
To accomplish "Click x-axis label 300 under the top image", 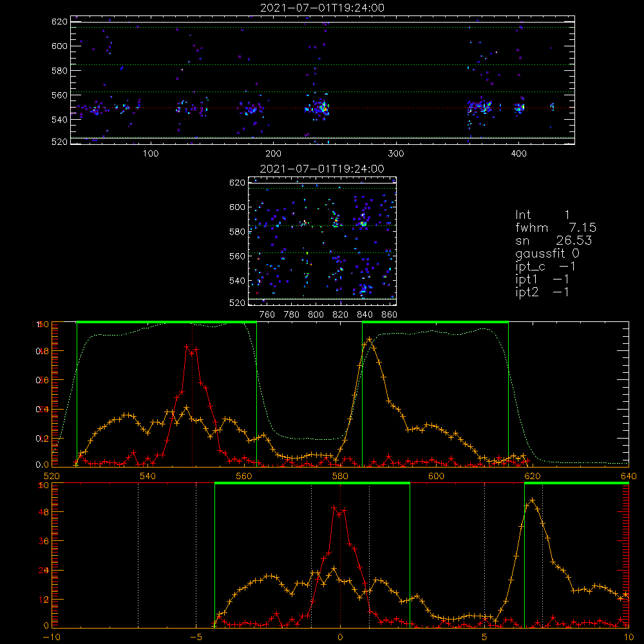I will tap(396, 154).
